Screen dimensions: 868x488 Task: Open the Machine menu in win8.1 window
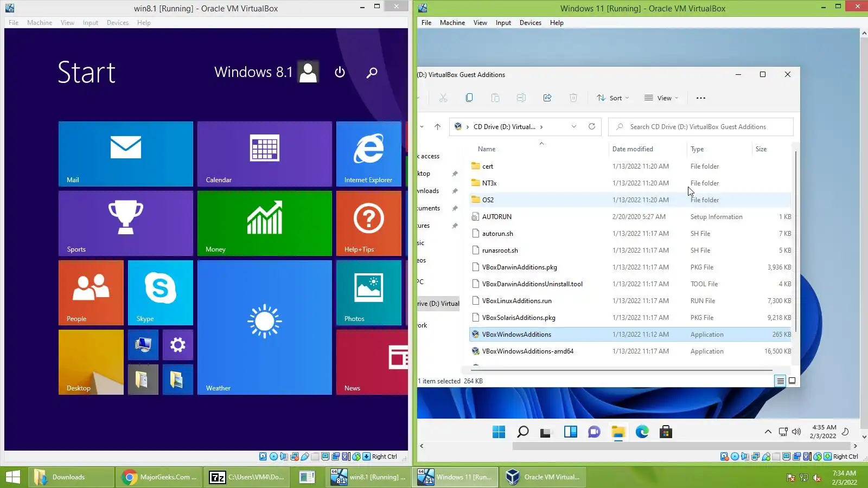tap(40, 23)
